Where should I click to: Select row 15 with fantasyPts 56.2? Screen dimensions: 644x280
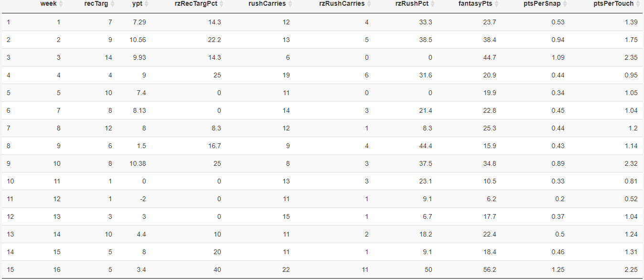pyautogui.click(x=322, y=269)
